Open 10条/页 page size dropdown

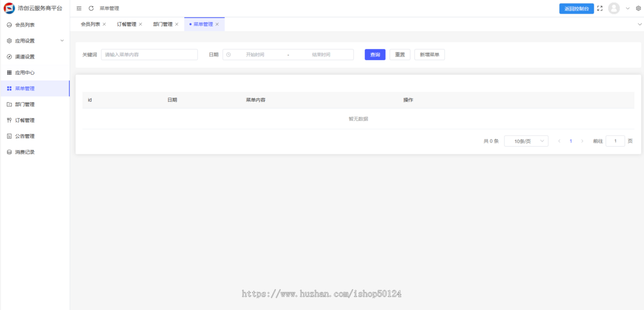tap(526, 141)
